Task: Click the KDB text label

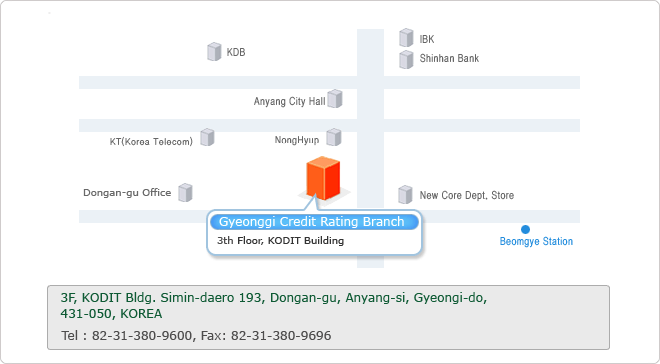Action: coord(236,52)
